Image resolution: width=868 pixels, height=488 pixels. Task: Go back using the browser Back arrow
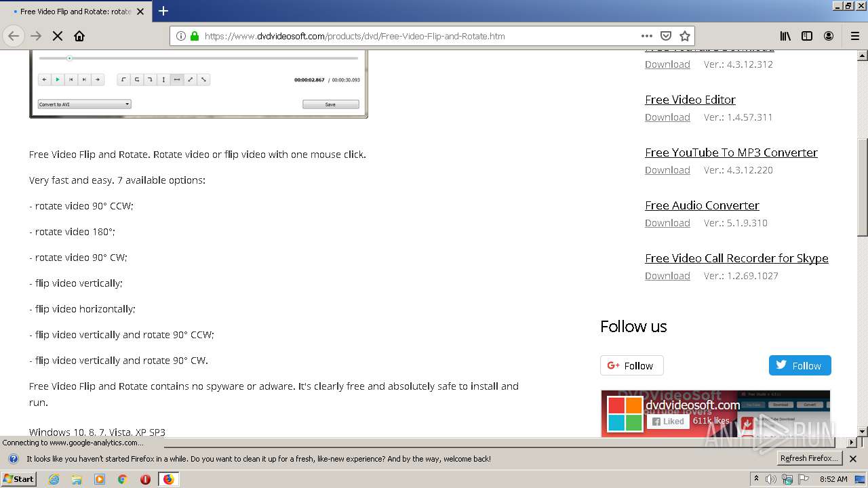tap(14, 36)
